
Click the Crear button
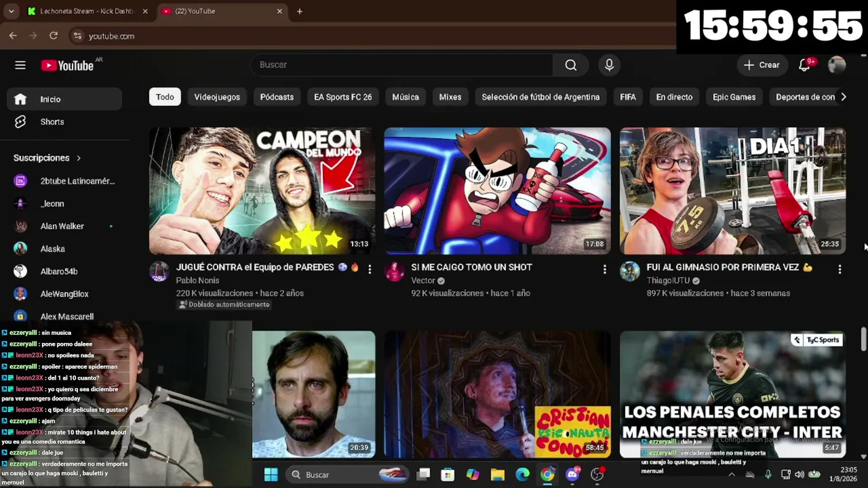pyautogui.click(x=762, y=65)
